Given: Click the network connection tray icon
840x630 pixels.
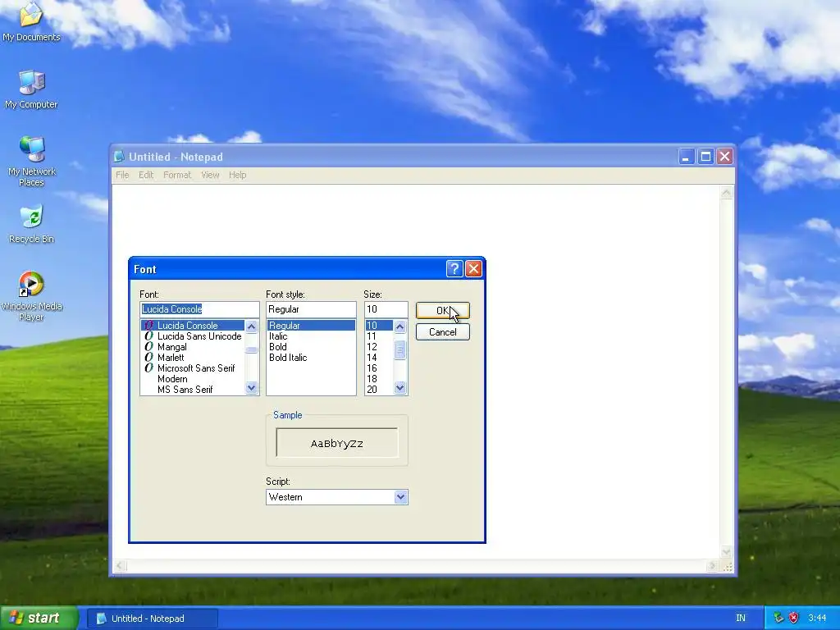Looking at the screenshot, I should click(x=778, y=618).
